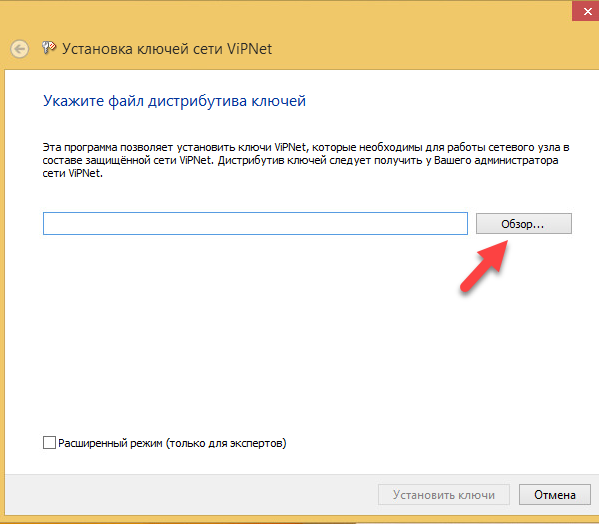Click blank white area of the dialog body

click(267, 336)
